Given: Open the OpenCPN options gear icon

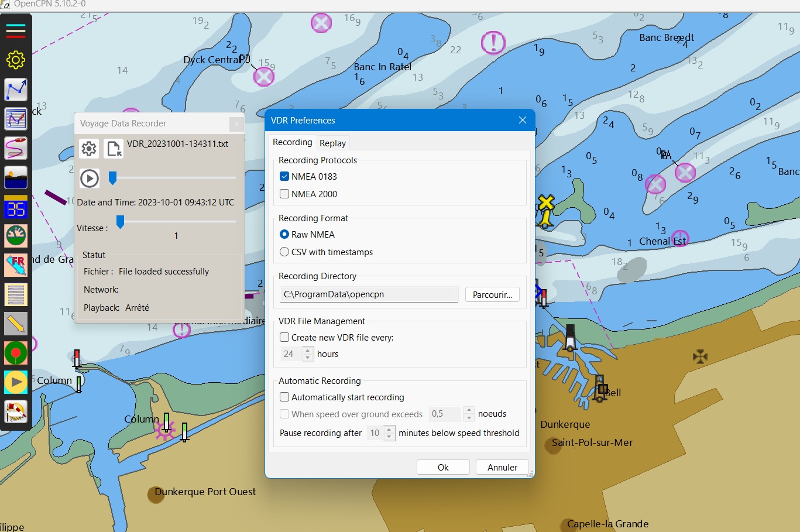Looking at the screenshot, I should pos(16,60).
